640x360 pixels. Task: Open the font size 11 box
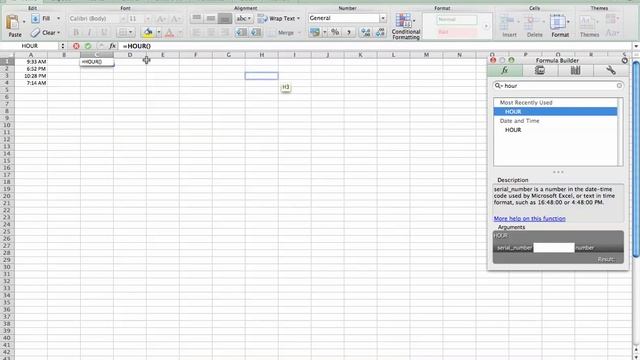(138, 18)
